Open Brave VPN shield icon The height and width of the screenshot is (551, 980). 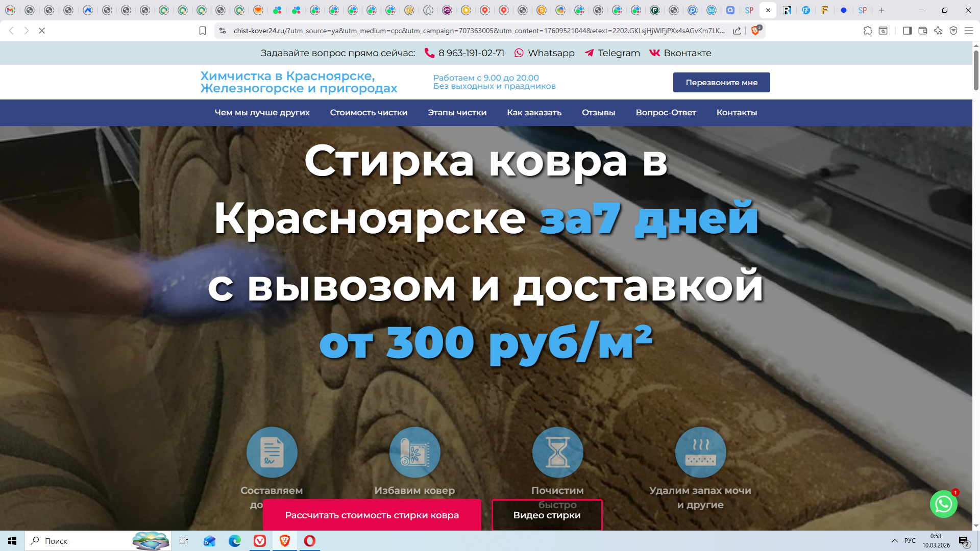pyautogui.click(x=953, y=31)
